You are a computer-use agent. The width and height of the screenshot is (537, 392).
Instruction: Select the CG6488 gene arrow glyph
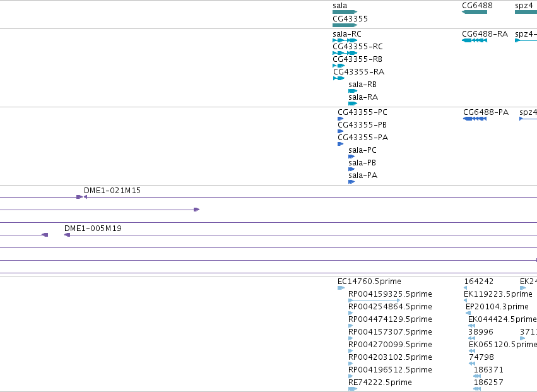[475, 12]
